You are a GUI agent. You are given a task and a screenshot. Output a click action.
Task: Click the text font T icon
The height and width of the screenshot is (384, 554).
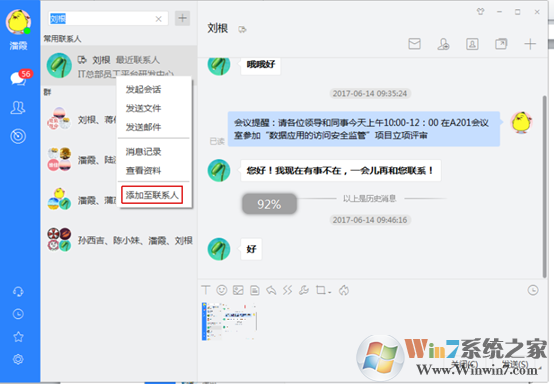pos(206,290)
